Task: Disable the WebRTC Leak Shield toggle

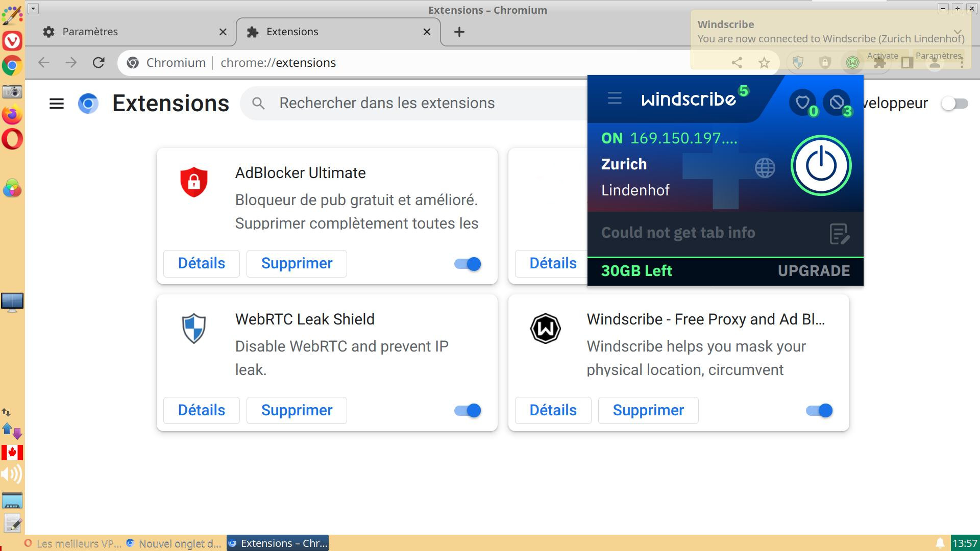Action: tap(468, 411)
